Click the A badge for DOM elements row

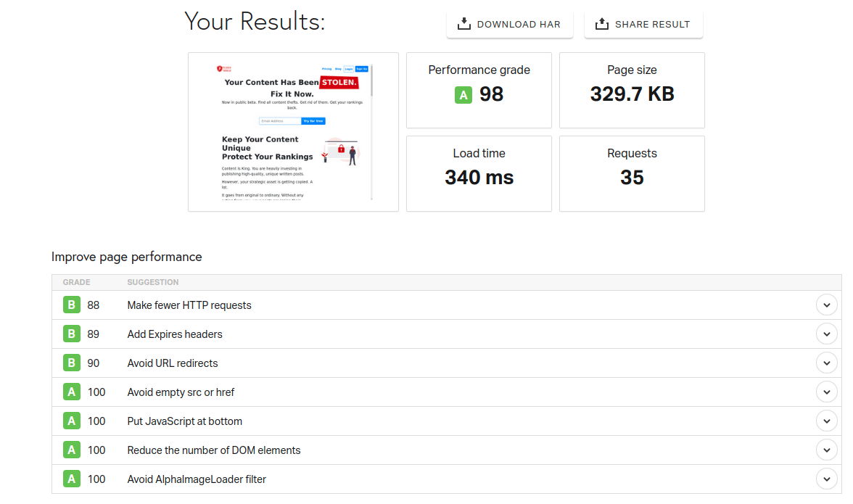(71, 450)
